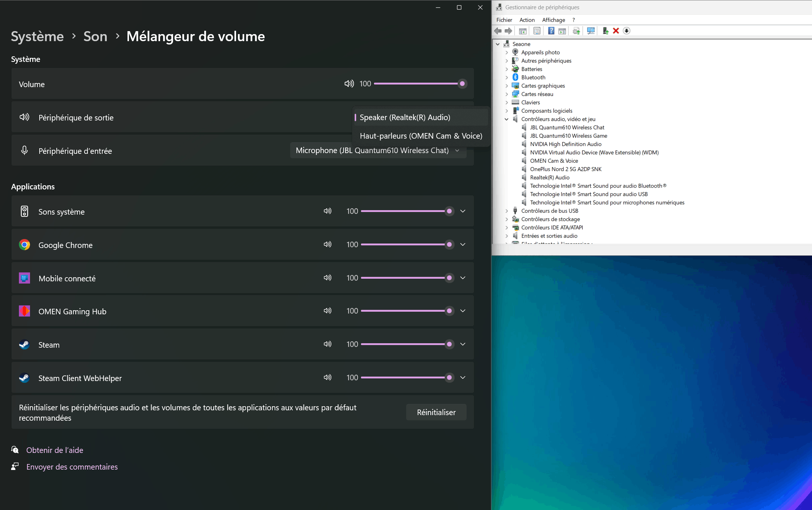Click the Properties toolbar icon in Device Manager

(537, 31)
